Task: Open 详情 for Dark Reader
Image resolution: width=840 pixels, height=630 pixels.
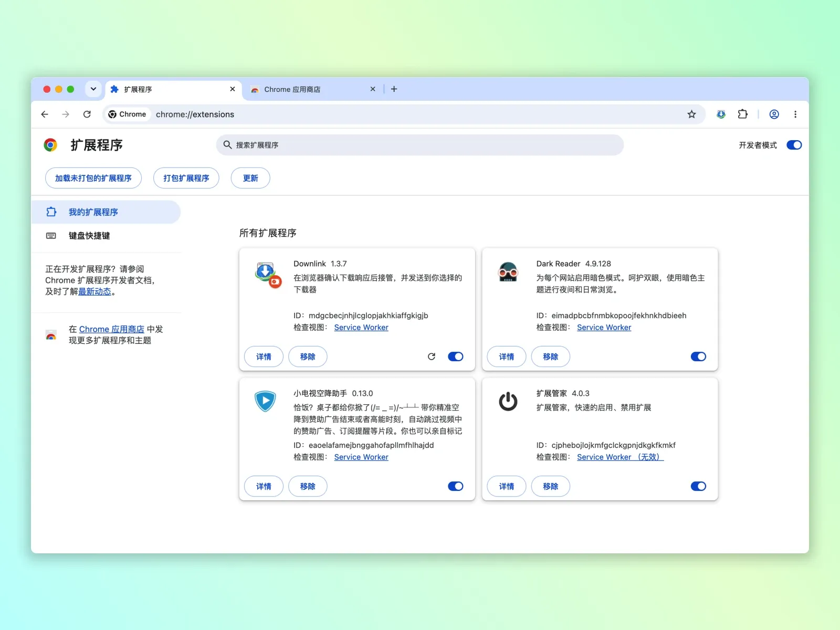Action: 507,356
